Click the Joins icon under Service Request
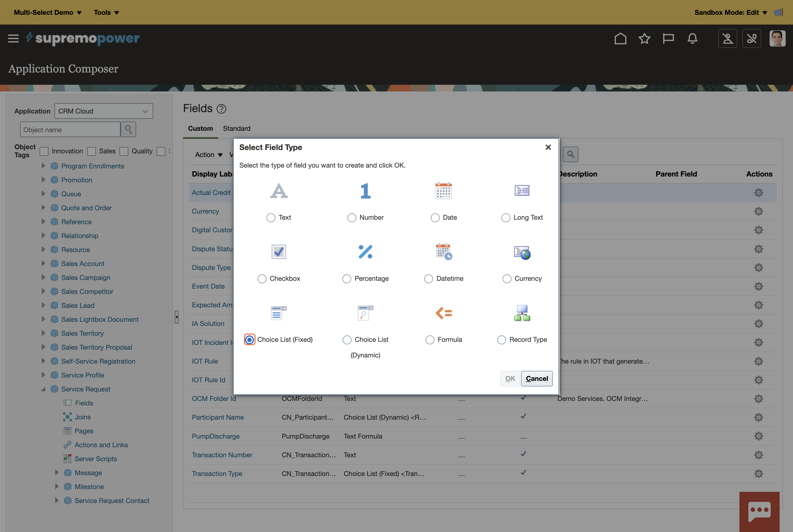The height and width of the screenshot is (532, 793). [68, 417]
